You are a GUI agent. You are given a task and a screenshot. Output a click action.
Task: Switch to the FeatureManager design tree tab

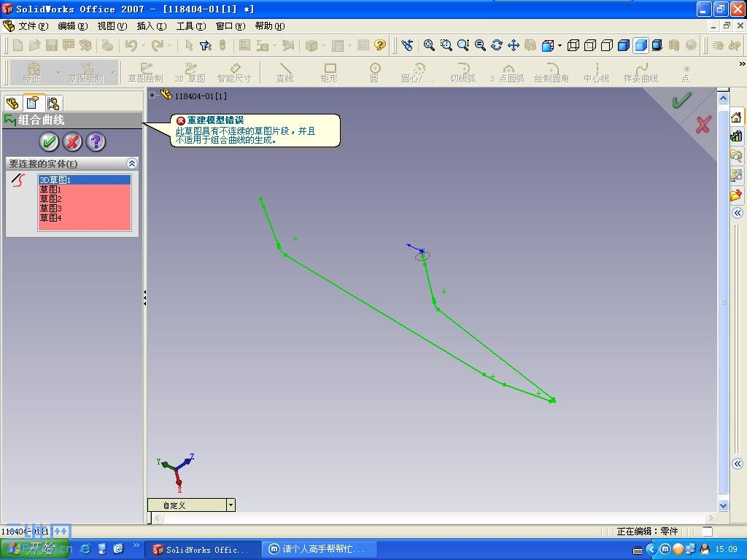point(12,103)
